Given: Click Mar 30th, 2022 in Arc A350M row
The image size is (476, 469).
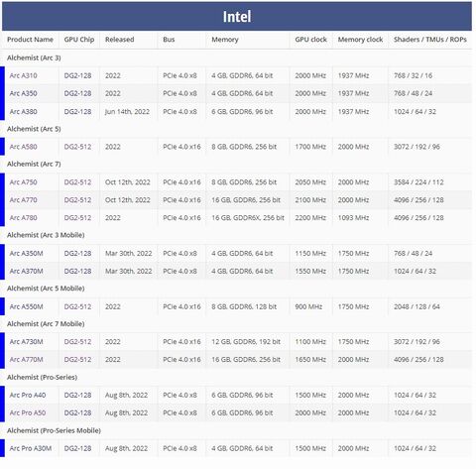Looking at the screenshot, I should 129,254.
